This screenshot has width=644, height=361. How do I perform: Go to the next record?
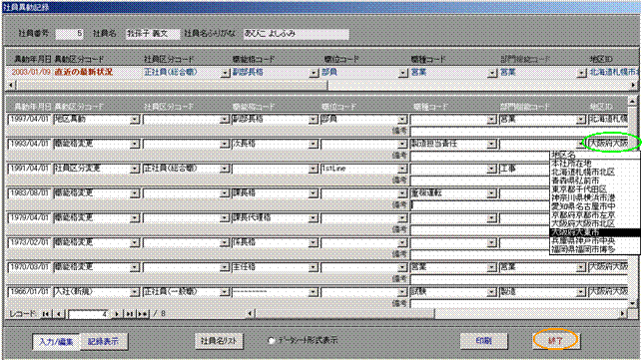pyautogui.click(x=118, y=314)
